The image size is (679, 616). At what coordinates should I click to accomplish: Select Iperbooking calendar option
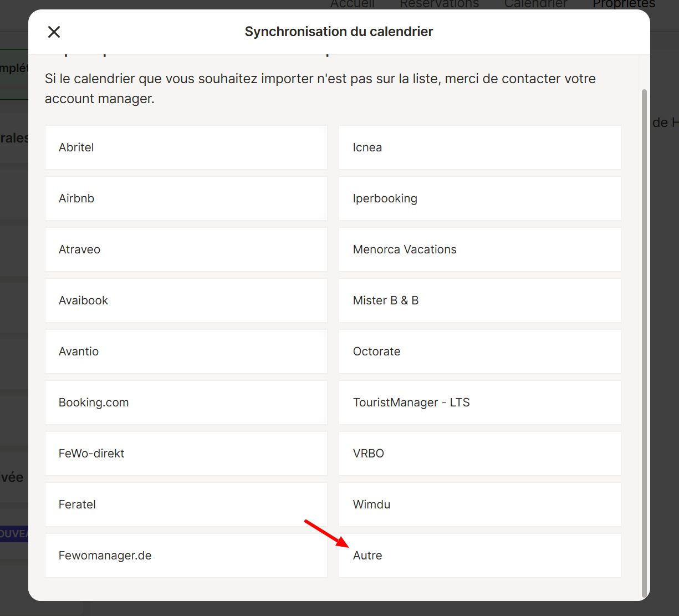coord(479,198)
